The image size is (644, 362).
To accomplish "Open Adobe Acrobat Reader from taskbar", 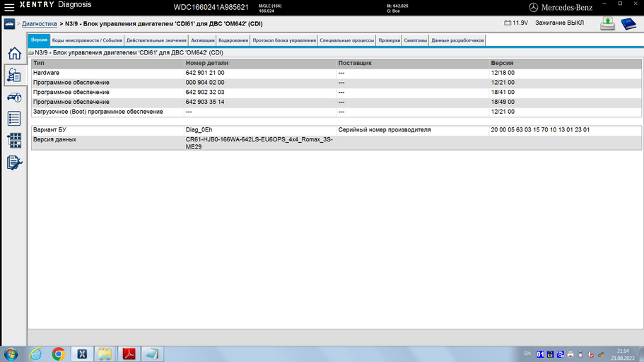I will pos(129,354).
